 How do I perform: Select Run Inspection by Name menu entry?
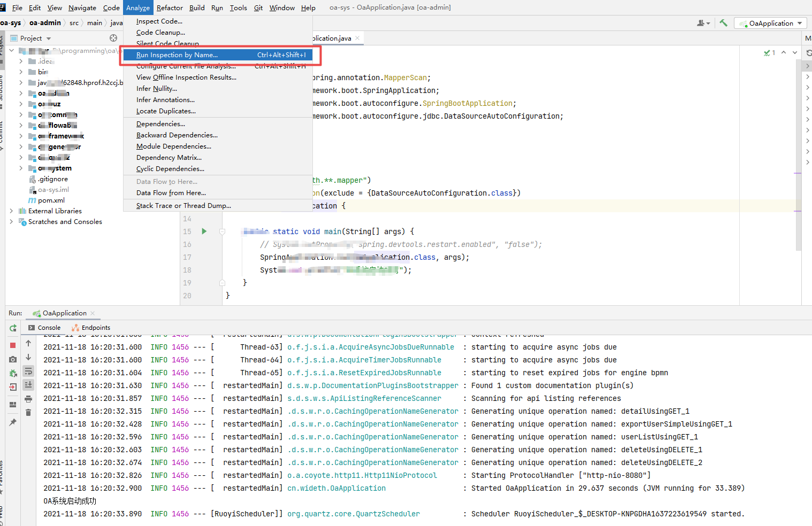click(218, 55)
